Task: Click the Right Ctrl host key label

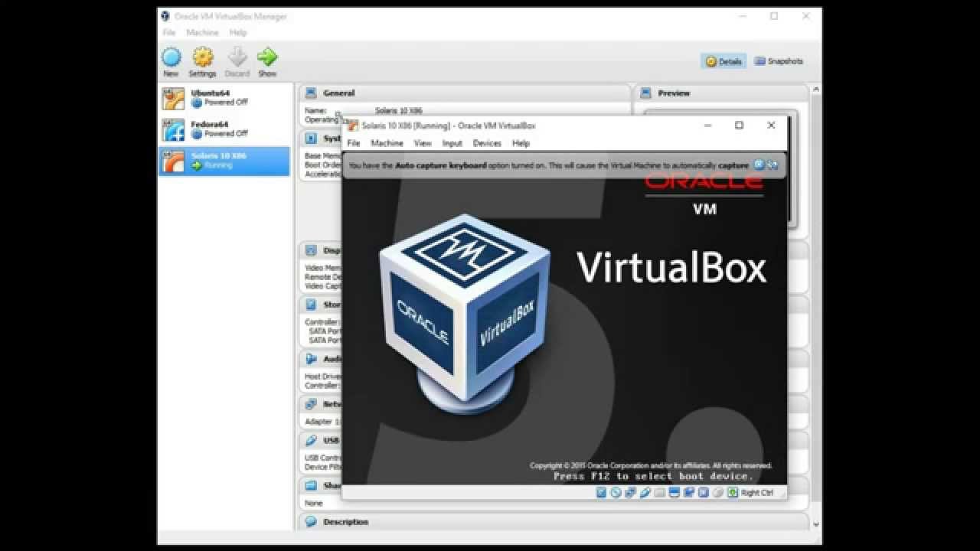Action: pyautogui.click(x=757, y=493)
